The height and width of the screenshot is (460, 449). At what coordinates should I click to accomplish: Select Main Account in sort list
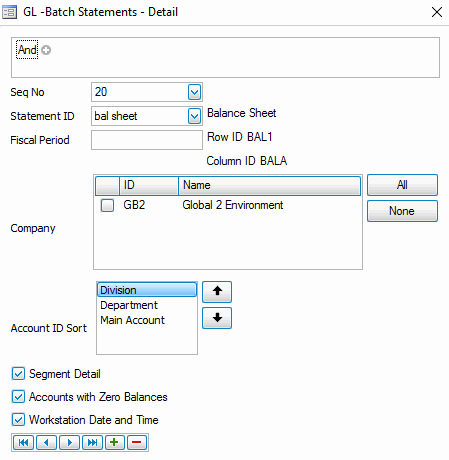click(132, 320)
